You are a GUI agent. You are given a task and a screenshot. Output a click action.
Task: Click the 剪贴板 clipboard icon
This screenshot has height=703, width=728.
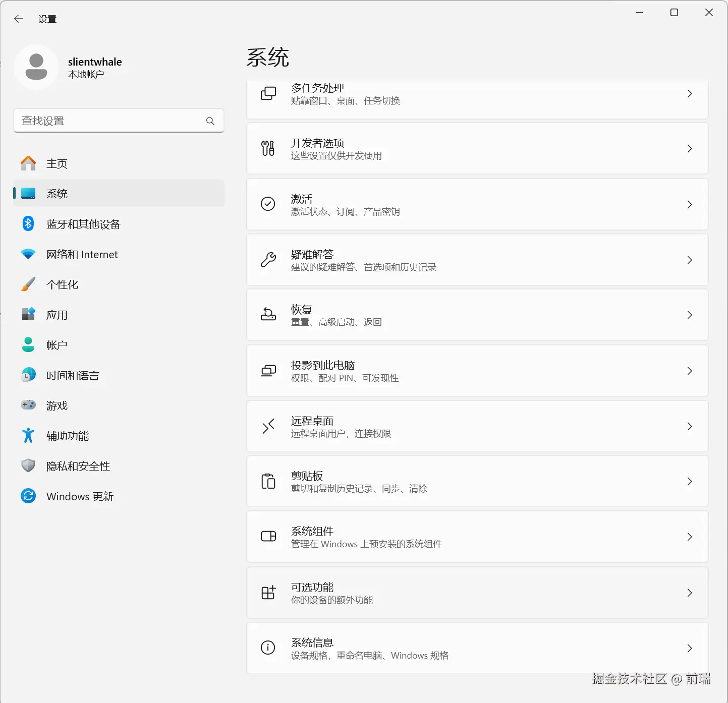coord(268,481)
